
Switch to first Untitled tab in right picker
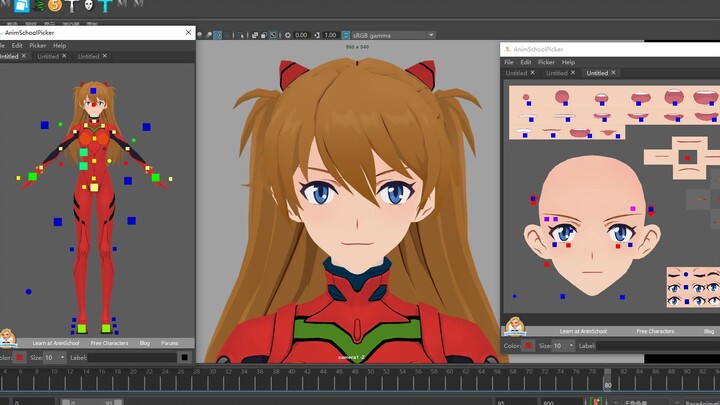516,73
